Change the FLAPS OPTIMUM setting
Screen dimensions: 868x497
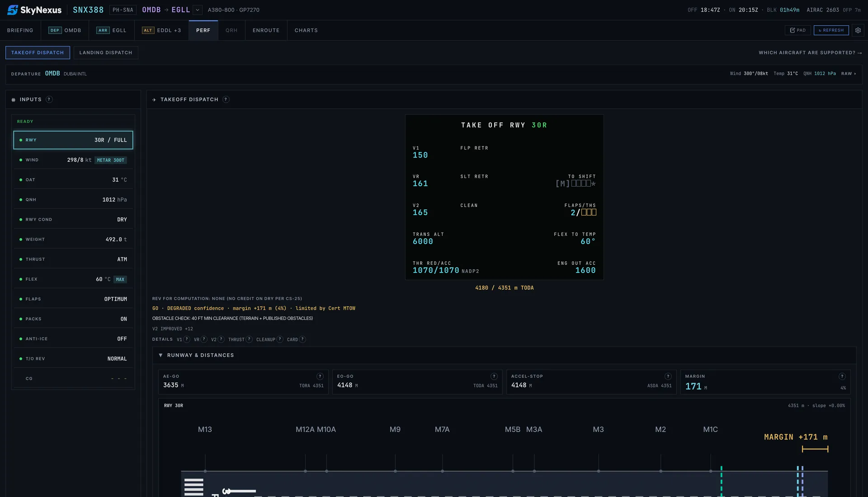pos(73,299)
